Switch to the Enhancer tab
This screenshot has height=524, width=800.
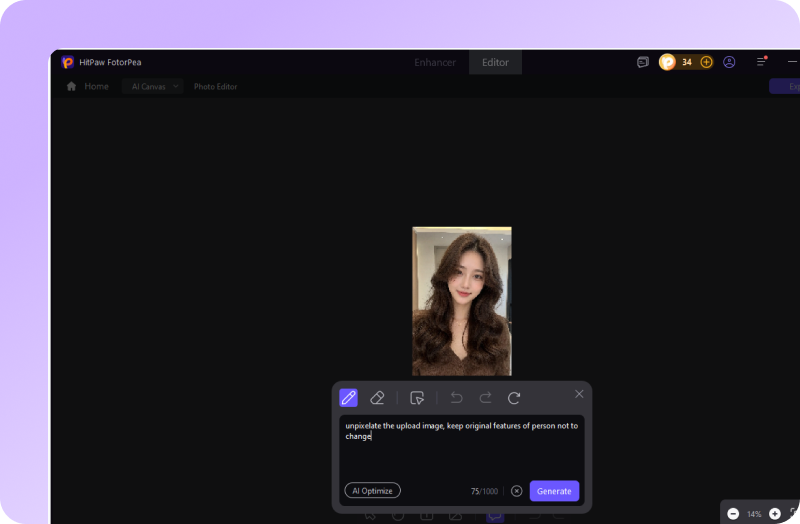tap(435, 62)
